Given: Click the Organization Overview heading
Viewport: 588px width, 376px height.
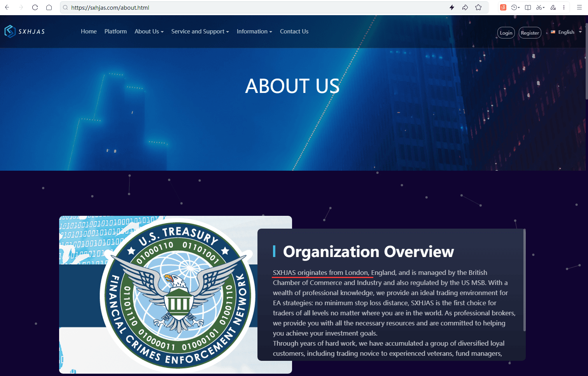Looking at the screenshot, I should pyautogui.click(x=368, y=252).
